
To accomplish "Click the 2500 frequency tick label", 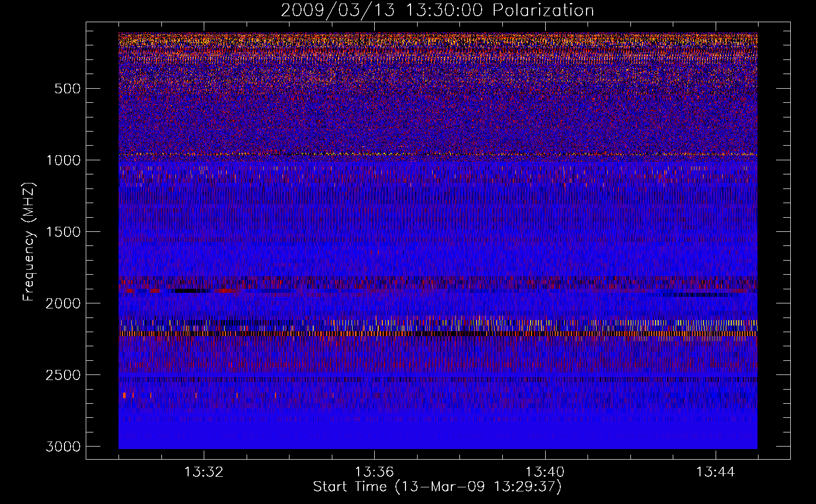I will point(63,375).
